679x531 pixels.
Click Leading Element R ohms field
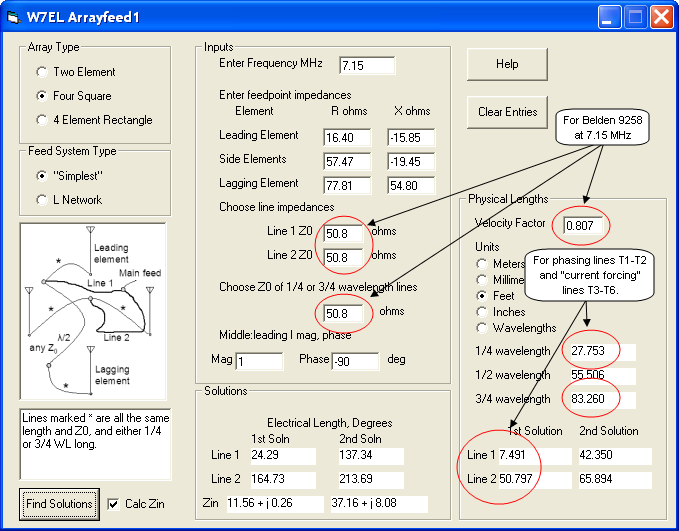347,137
